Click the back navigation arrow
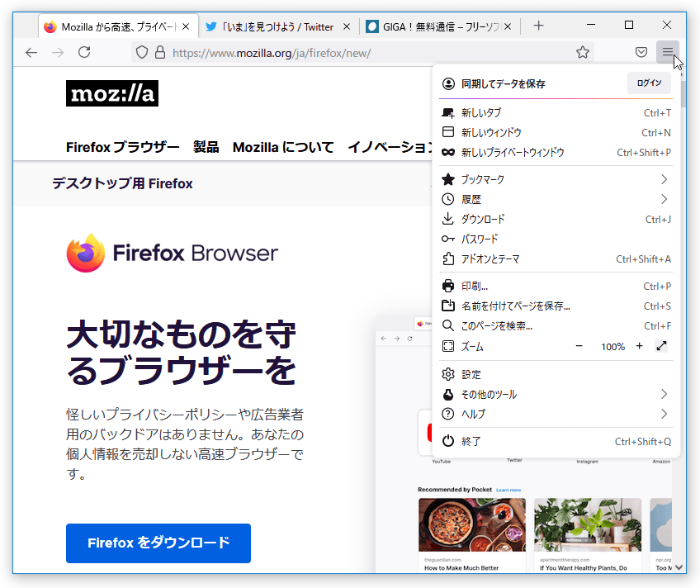This screenshot has width=700, height=588. point(31,53)
